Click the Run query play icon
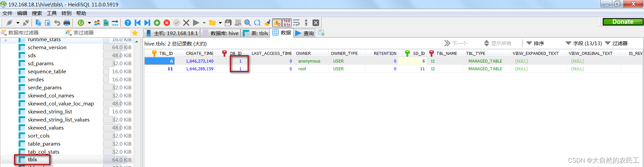The image size is (644, 167). click(196, 23)
